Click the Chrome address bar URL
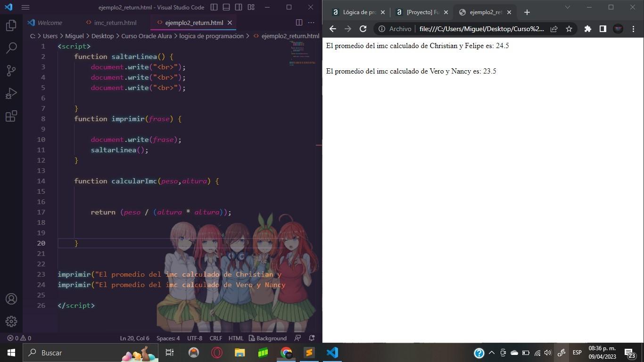The width and height of the screenshot is (644, 362). tap(481, 29)
